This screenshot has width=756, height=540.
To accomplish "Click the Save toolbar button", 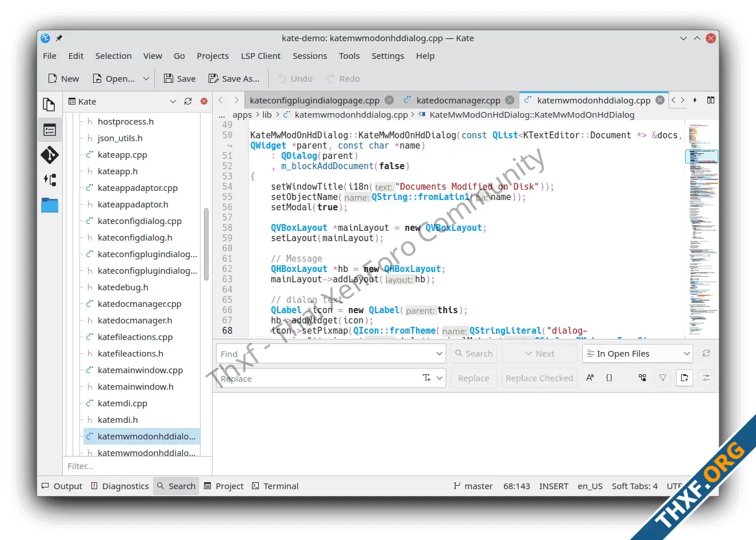I will 179,79.
